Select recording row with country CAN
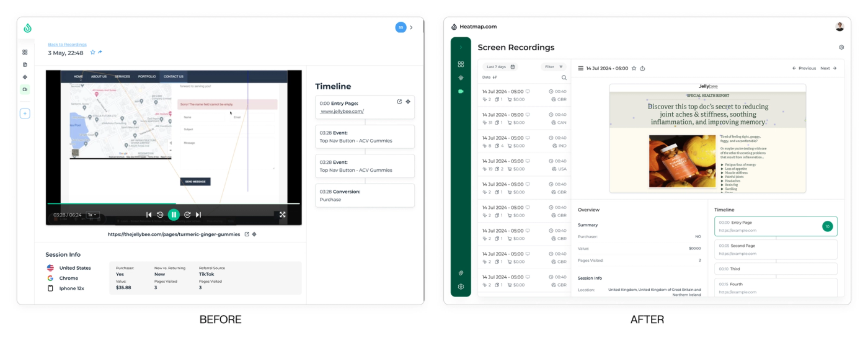 click(525, 118)
